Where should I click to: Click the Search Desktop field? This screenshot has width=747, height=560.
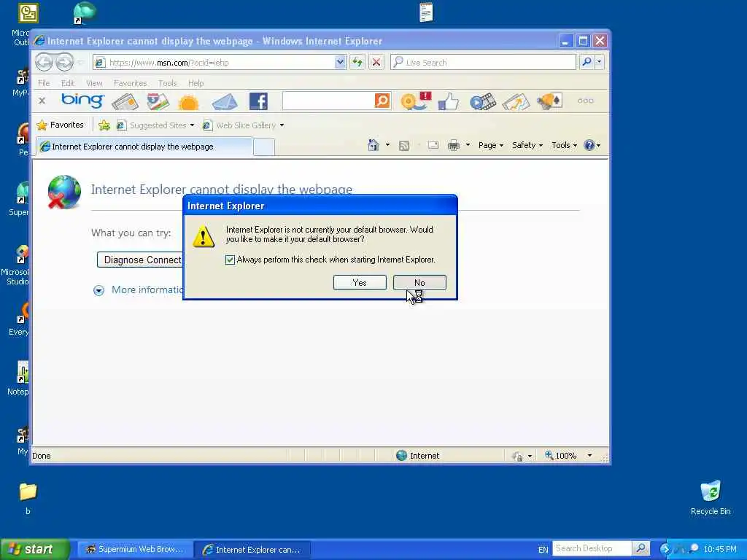pyautogui.click(x=592, y=548)
